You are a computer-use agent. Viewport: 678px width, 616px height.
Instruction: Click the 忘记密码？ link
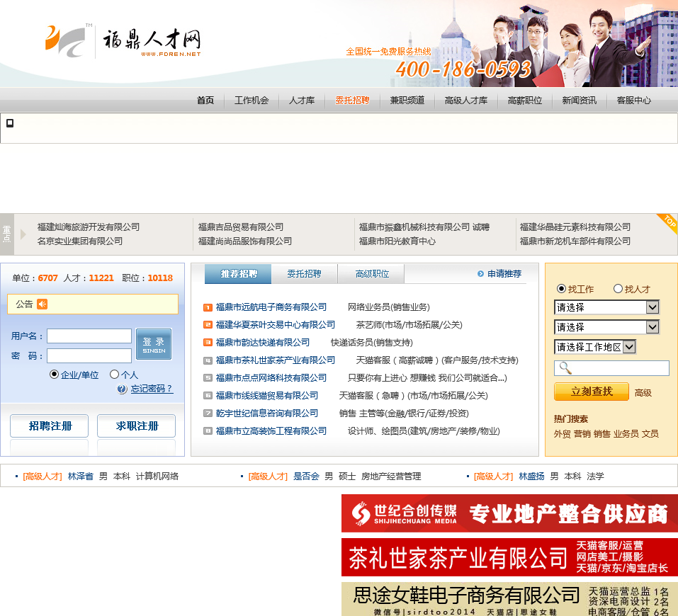tap(152, 389)
